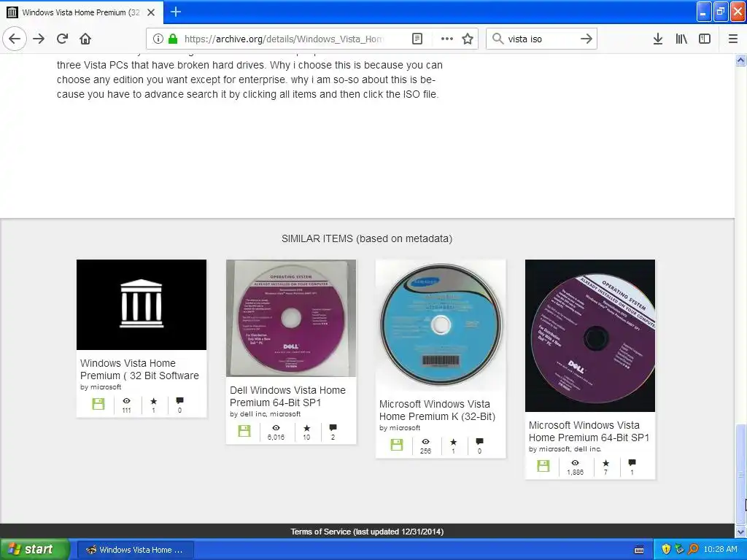Click software icon on Dell 64-Bit SP1 card
Screen dimensions: 747x560
pos(244,431)
